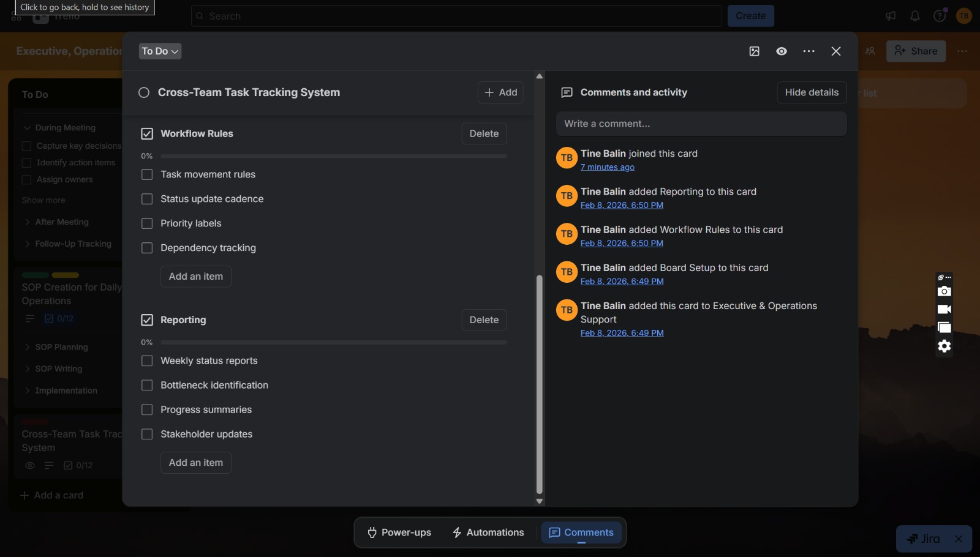This screenshot has height=557, width=980.
Task: Open the board menu ellipsis beside Share
Action: click(x=962, y=51)
